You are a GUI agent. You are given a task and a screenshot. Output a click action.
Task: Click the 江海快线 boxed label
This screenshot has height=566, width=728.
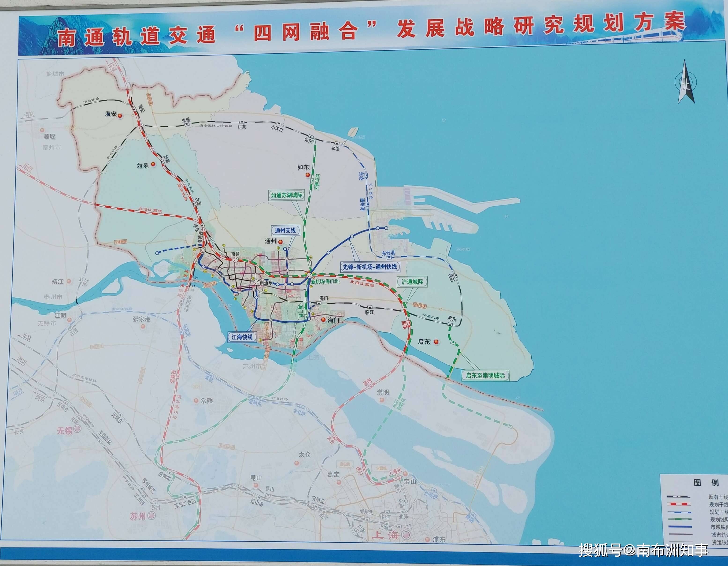coord(242,337)
